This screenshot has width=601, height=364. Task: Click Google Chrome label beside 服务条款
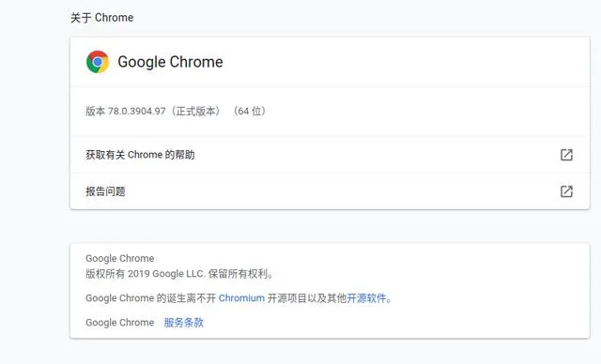click(x=119, y=323)
